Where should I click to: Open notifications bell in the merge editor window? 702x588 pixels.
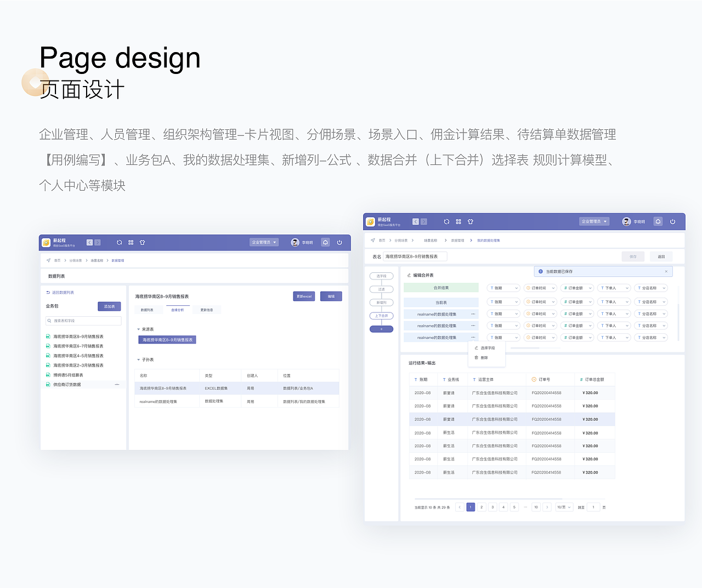658,221
